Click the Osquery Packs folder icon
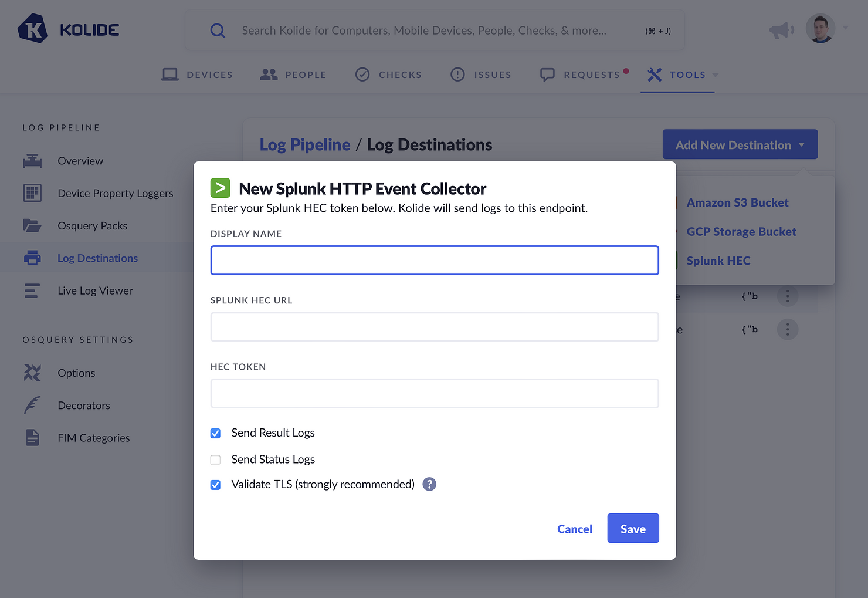 click(x=32, y=225)
